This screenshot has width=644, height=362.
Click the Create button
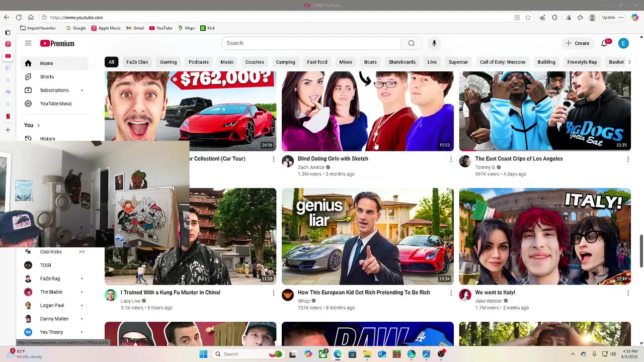pos(577,43)
